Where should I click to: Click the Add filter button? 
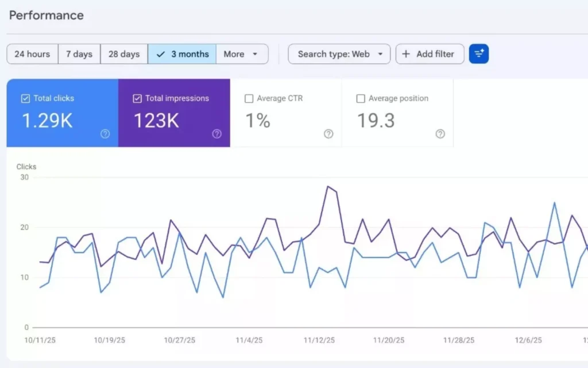click(430, 53)
